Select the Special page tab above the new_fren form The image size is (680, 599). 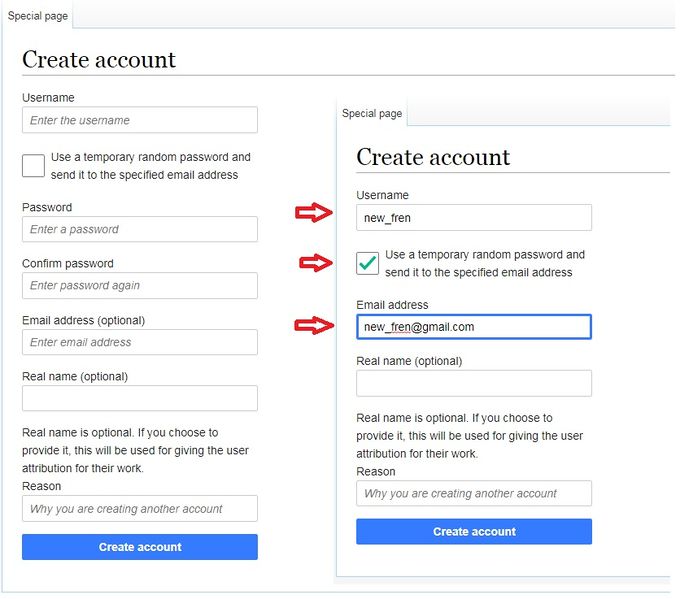[x=371, y=113]
